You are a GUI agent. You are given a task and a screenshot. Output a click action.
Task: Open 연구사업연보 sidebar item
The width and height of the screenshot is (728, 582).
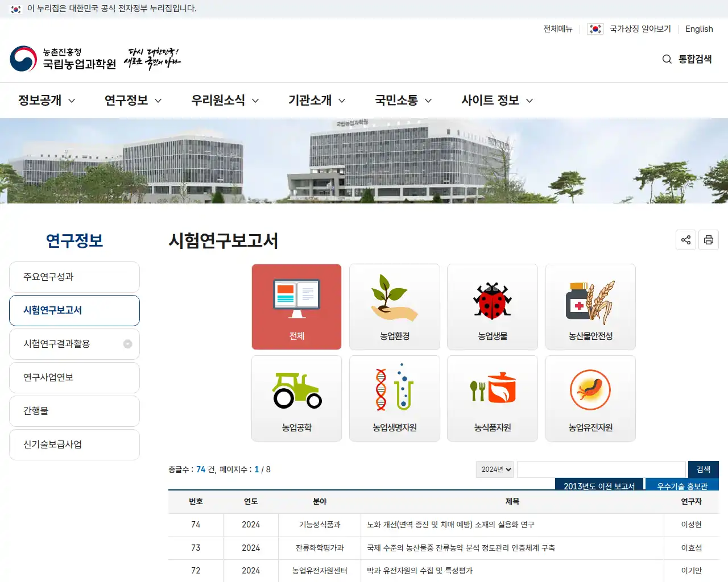click(75, 377)
